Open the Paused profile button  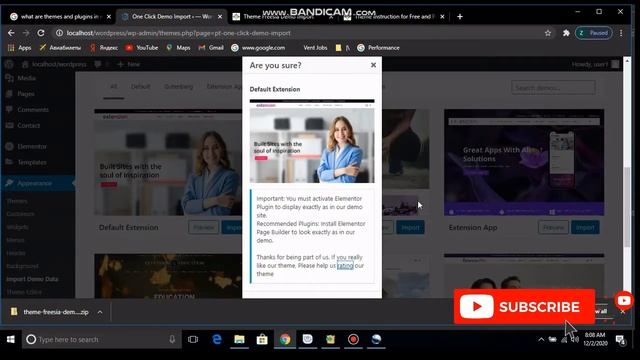click(x=594, y=33)
